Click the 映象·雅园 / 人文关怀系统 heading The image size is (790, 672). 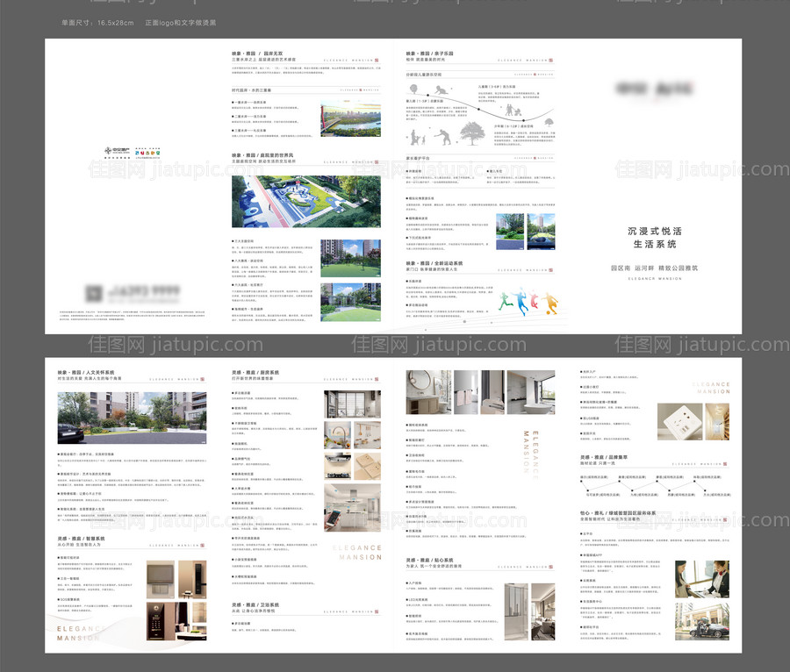click(86, 372)
